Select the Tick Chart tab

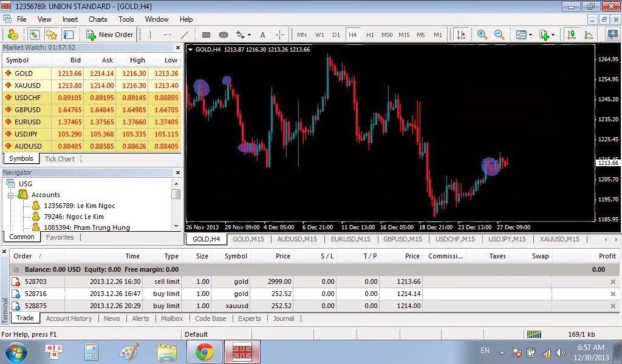coord(60,158)
